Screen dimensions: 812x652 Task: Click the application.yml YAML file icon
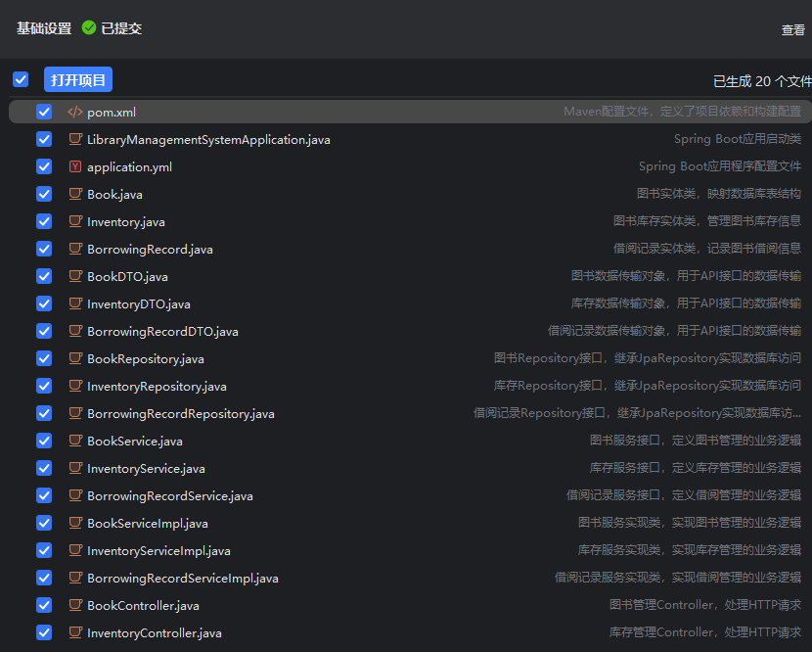pyautogui.click(x=75, y=166)
